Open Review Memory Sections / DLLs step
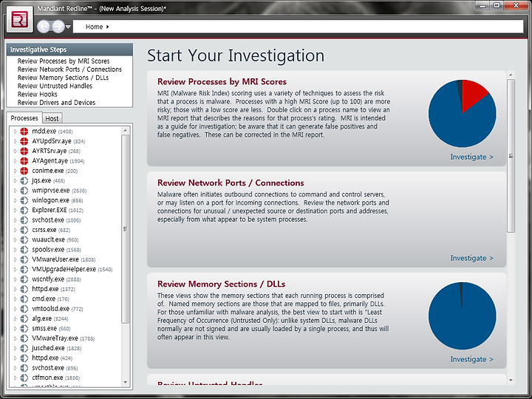 [x=63, y=78]
